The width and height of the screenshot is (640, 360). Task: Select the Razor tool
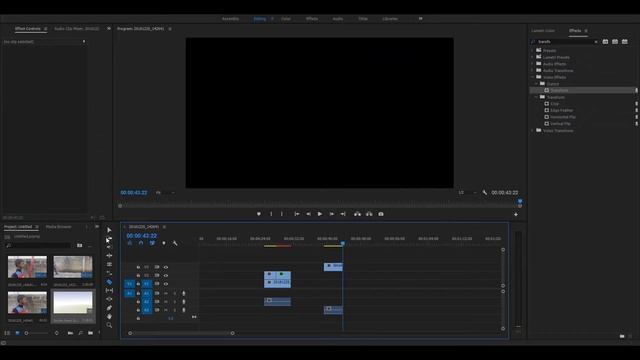pyautogui.click(x=109, y=282)
